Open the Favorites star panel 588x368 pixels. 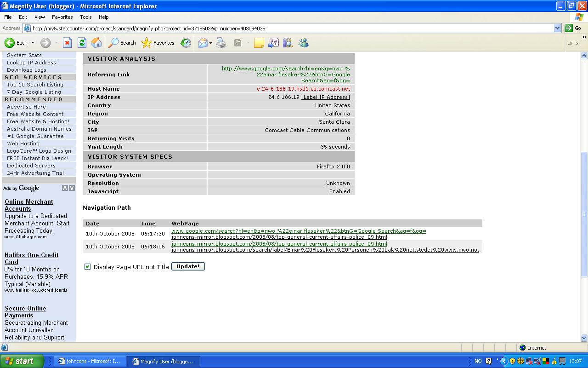point(158,43)
